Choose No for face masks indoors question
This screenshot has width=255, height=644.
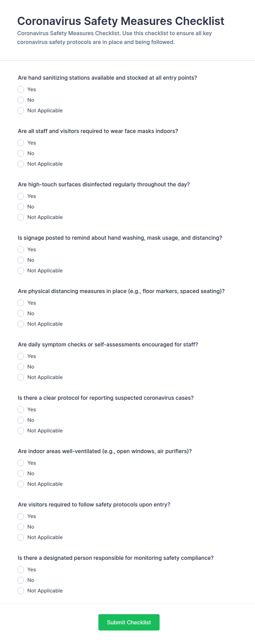[21, 153]
